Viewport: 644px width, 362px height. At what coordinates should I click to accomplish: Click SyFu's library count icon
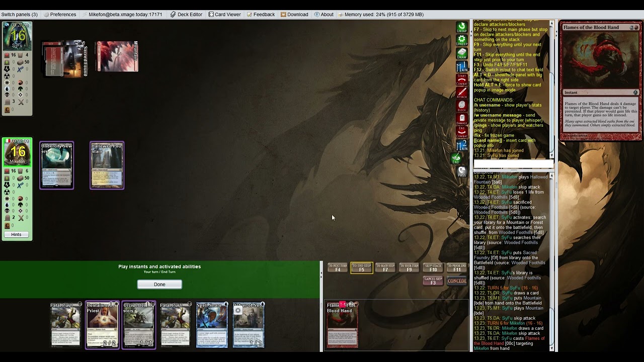(20, 62)
